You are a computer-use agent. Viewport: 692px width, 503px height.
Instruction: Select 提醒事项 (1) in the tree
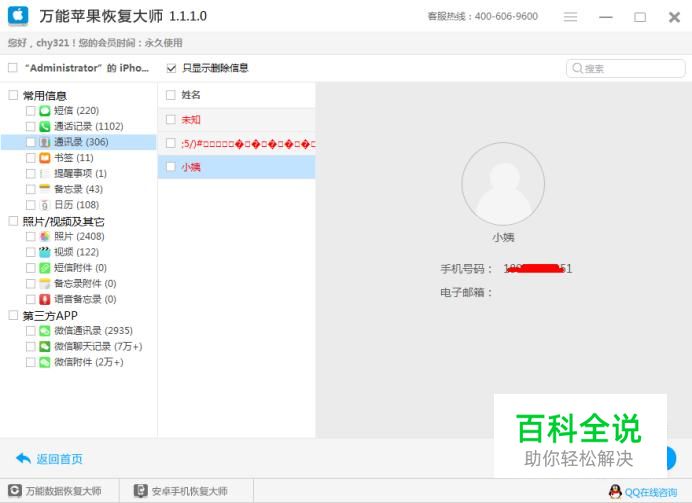80,173
